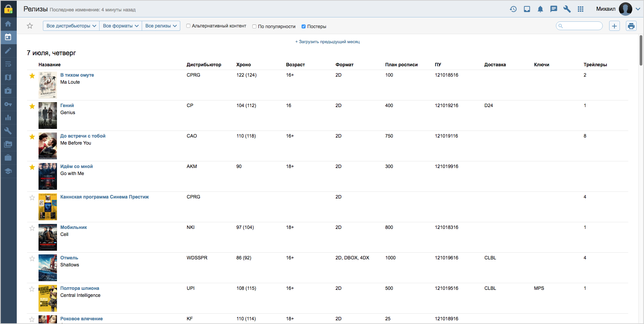Open the briefcase icon in sidebar
644x324 pixels.
pos(8,158)
